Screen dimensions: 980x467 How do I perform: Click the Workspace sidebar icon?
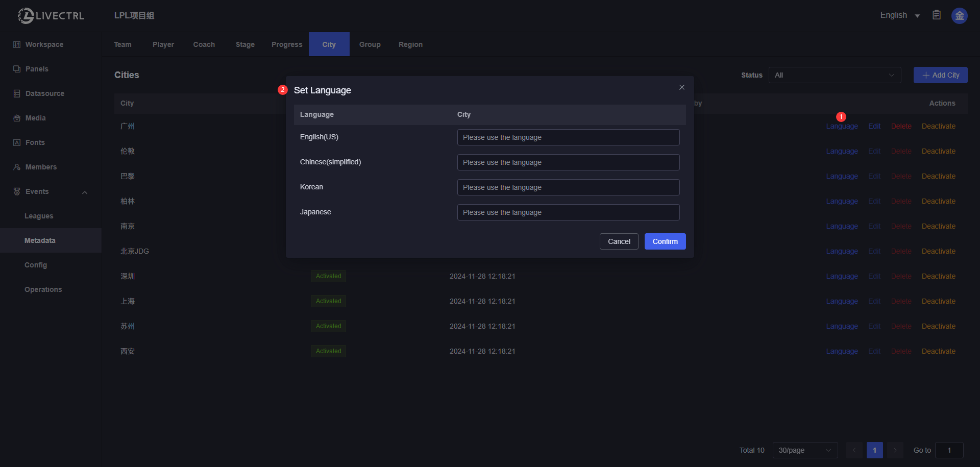(17, 44)
